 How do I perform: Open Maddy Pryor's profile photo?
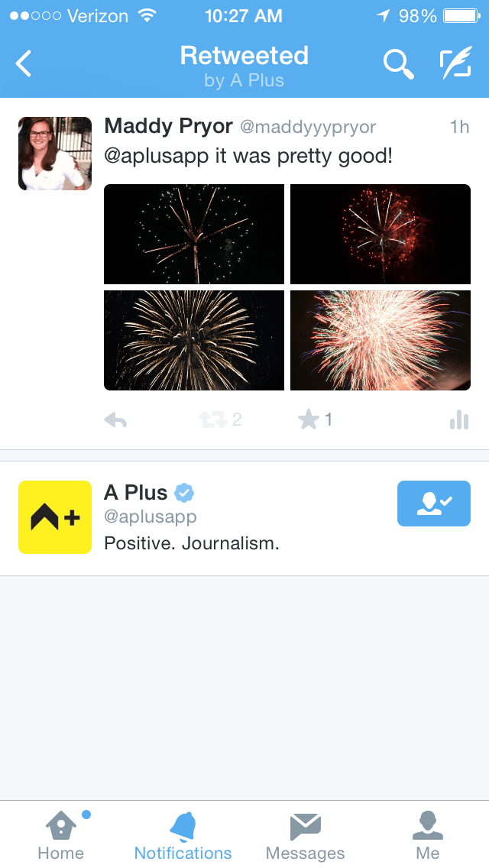[55, 154]
